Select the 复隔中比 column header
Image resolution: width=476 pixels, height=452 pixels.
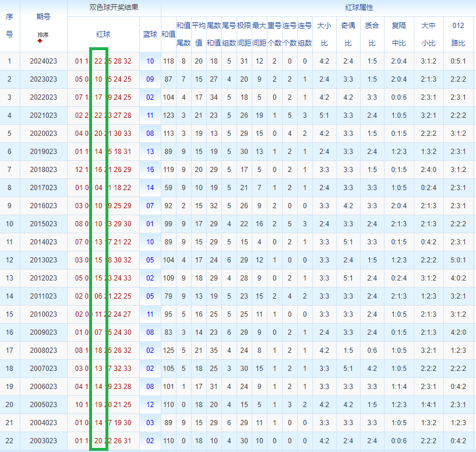(x=399, y=34)
